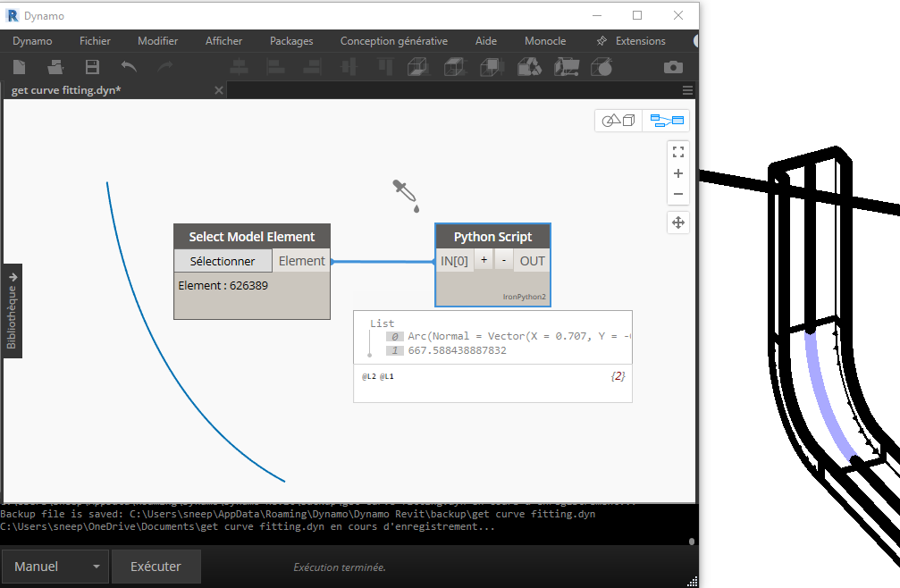
Task: Click the align top toolbar icon
Action: click(x=386, y=67)
